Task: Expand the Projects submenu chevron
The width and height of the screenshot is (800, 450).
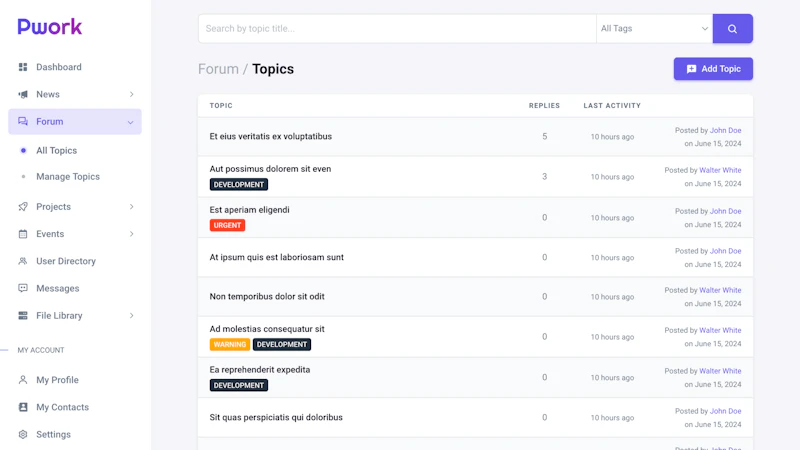Action: click(131, 207)
